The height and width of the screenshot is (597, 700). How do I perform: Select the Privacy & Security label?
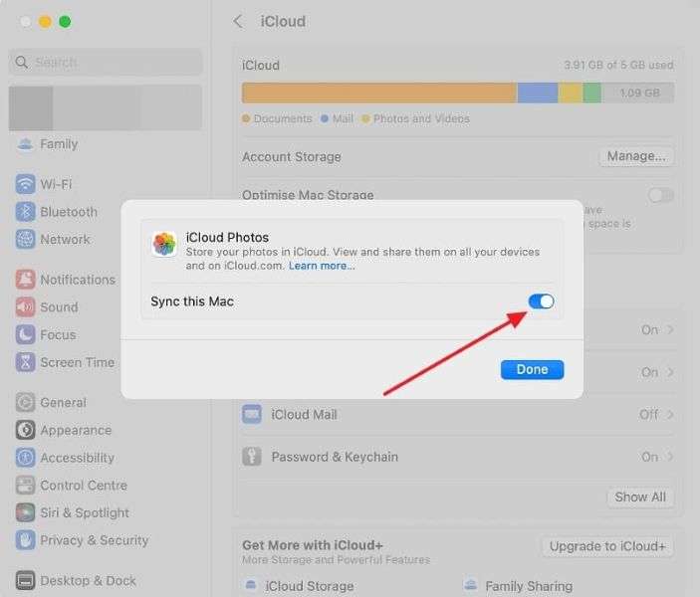(95, 540)
